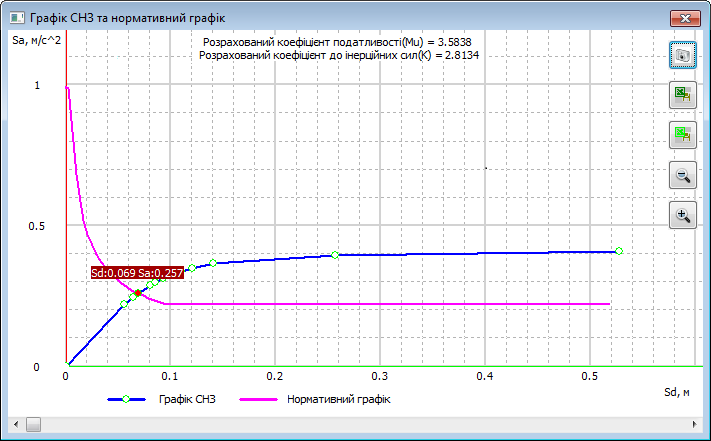Image resolution: width=711 pixels, height=441 pixels.
Task: Click the Sd:0.069 Sa:0.257 data label
Action: (x=136, y=272)
